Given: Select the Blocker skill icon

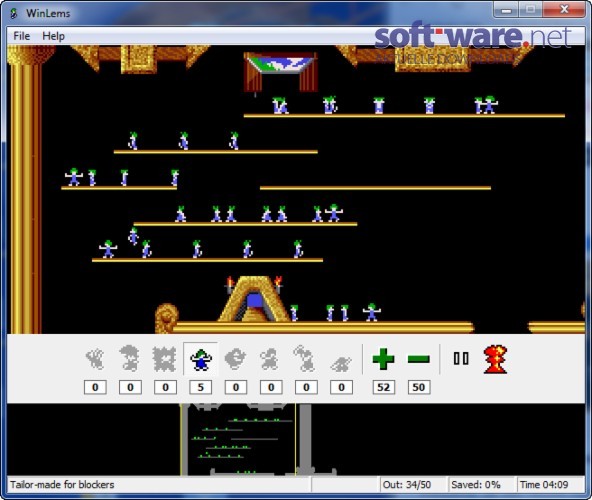Looking at the screenshot, I should pyautogui.click(x=200, y=359).
